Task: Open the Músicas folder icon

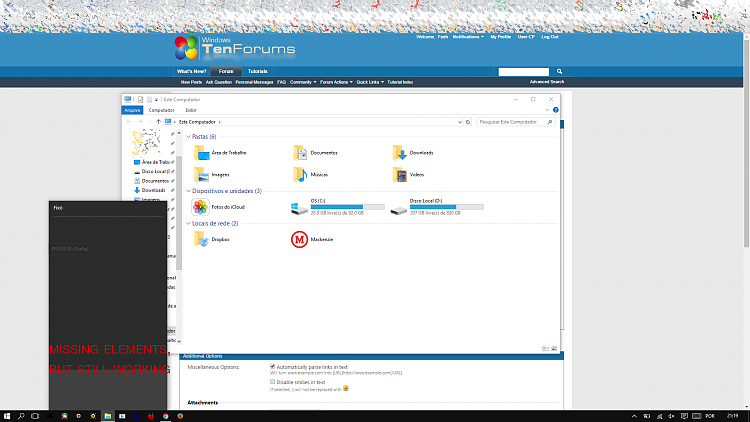Action: (x=300, y=175)
